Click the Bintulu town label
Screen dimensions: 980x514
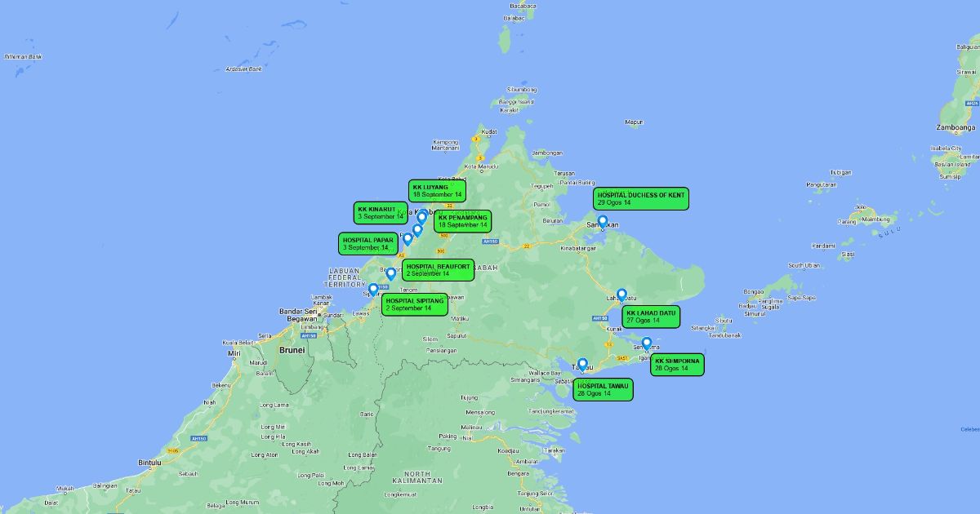(x=149, y=462)
